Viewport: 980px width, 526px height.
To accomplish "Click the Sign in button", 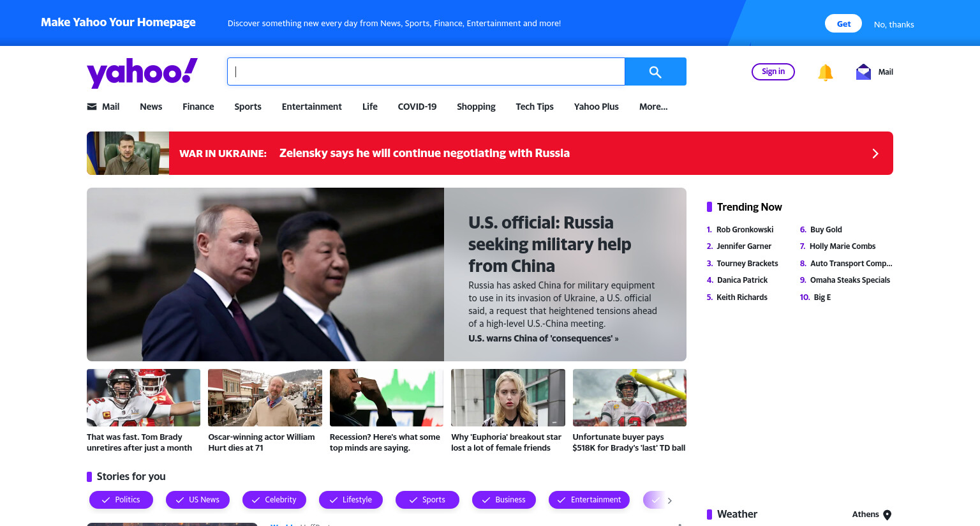I will coord(773,71).
